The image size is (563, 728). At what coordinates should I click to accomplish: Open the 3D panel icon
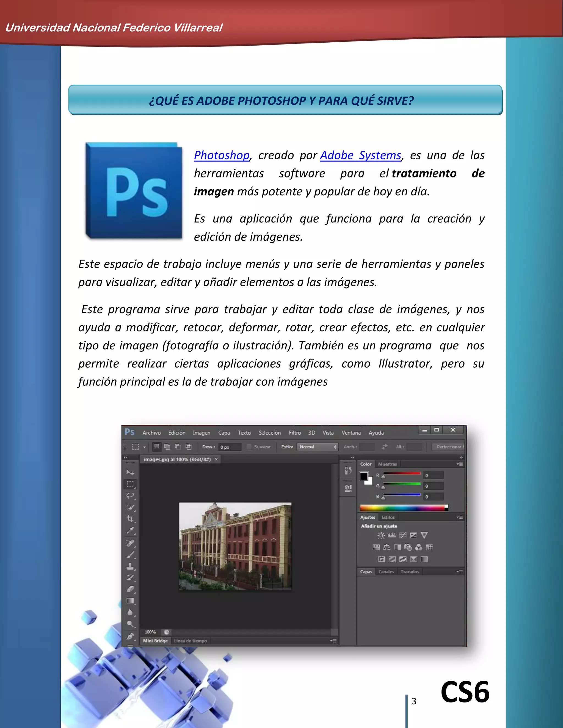click(348, 489)
